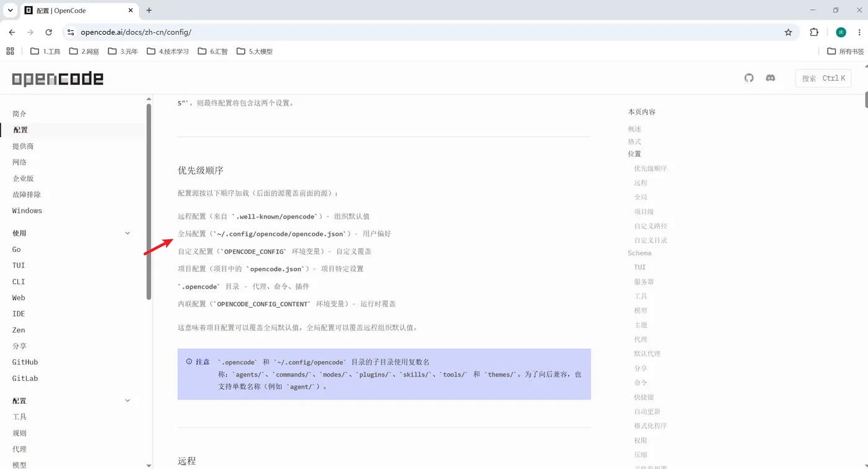868x469 pixels.
Task: Jump to 格式 in page contents
Action: click(634, 141)
